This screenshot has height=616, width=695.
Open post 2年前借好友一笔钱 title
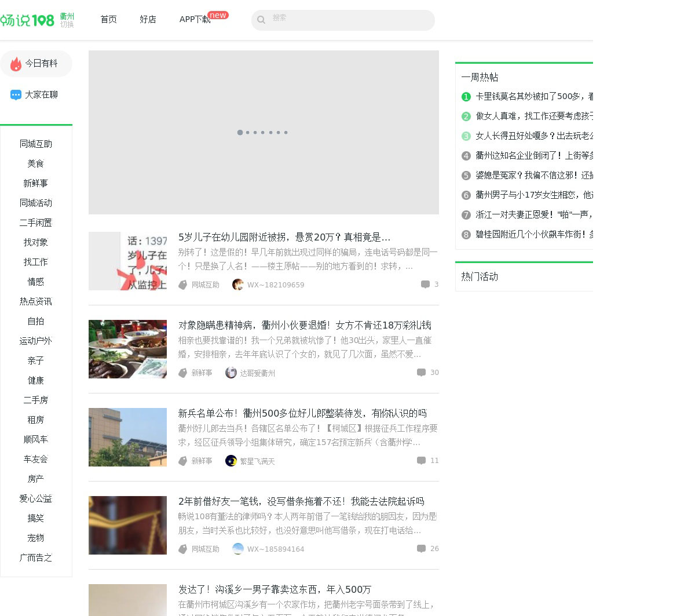pyautogui.click(x=301, y=501)
